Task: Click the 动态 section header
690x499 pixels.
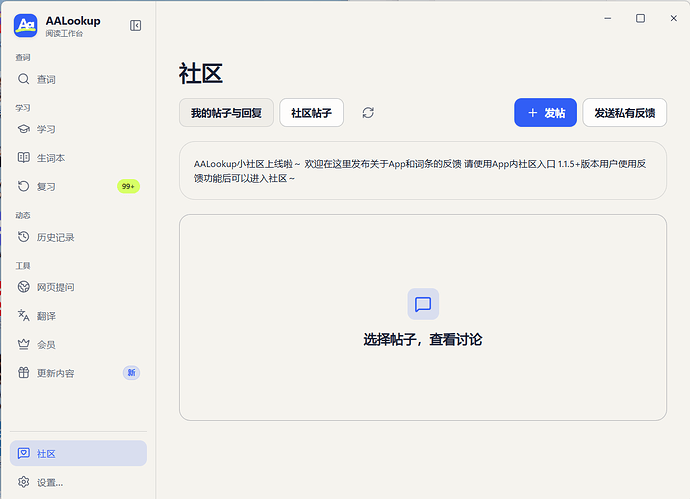Action: point(23,215)
